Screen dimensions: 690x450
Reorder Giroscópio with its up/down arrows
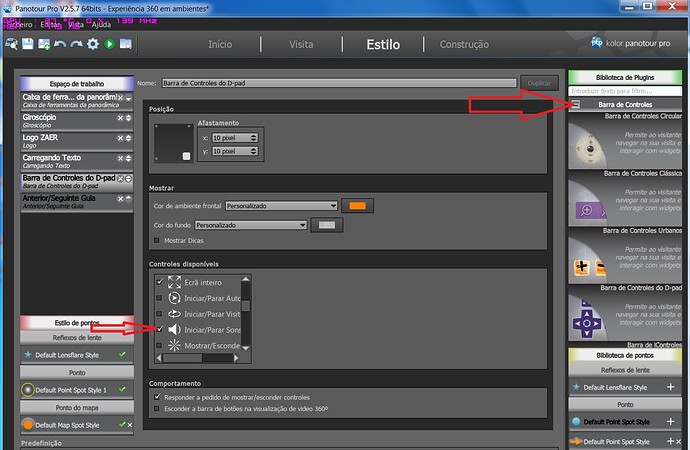pyautogui.click(x=128, y=118)
